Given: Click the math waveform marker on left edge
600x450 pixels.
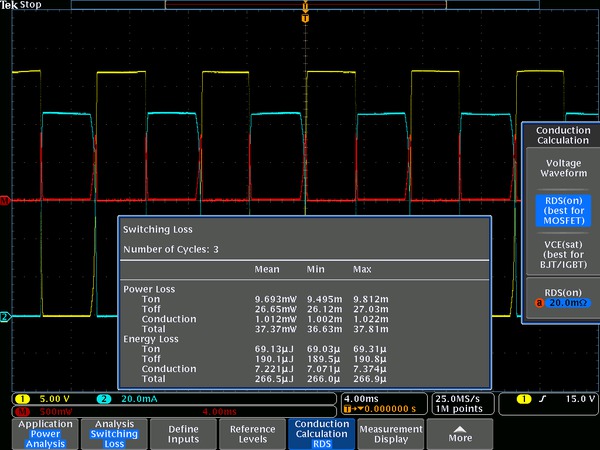Looking at the screenshot, I should (x=5, y=201).
